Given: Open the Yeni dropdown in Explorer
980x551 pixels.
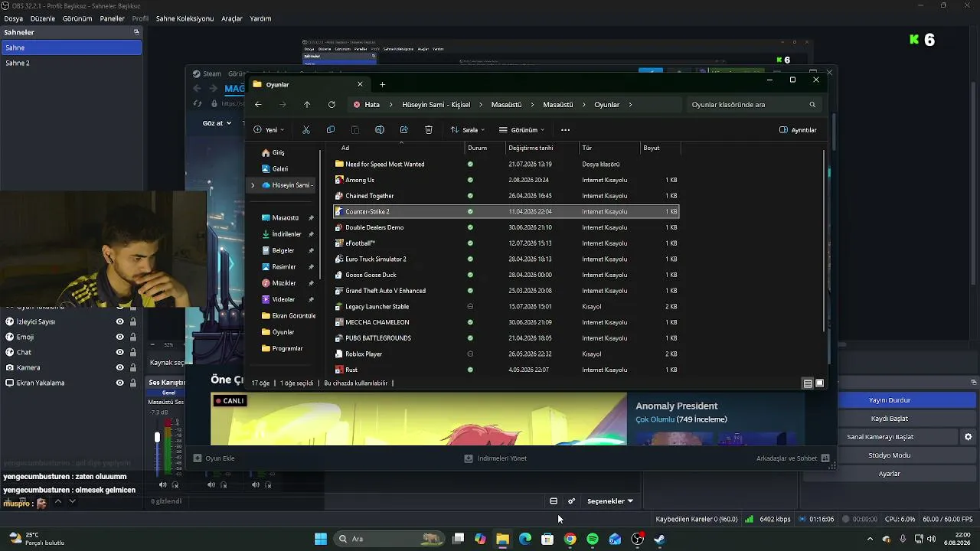Looking at the screenshot, I should (x=269, y=130).
